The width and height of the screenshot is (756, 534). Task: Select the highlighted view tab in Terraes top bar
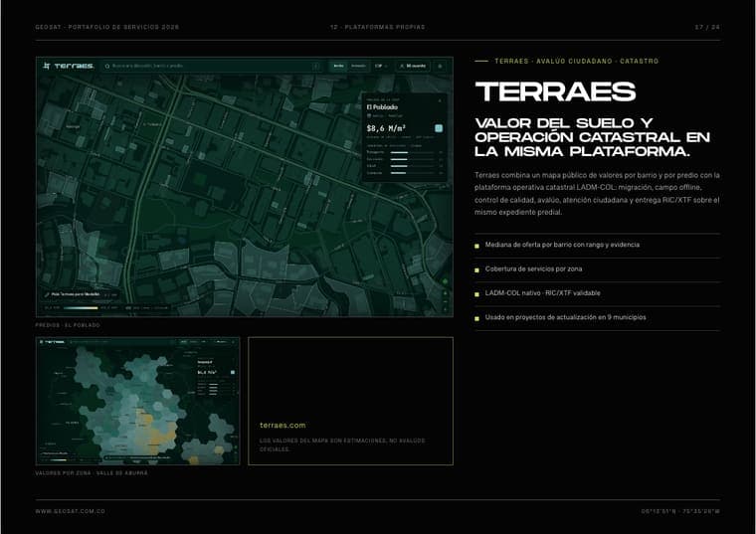tap(339, 66)
